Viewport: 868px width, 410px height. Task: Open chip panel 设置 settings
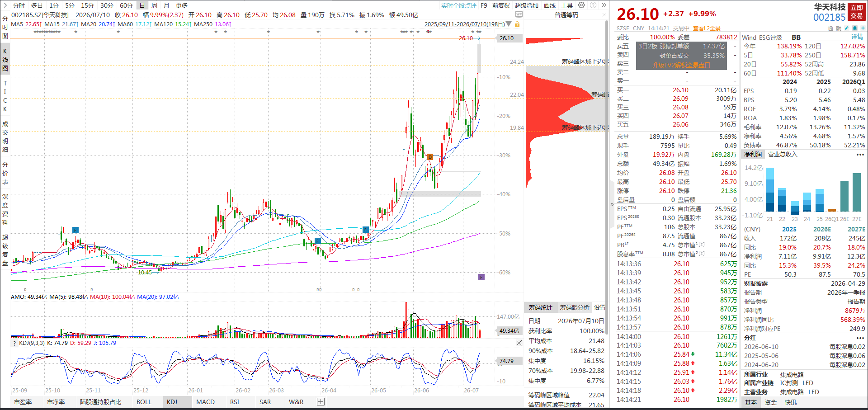(599, 307)
